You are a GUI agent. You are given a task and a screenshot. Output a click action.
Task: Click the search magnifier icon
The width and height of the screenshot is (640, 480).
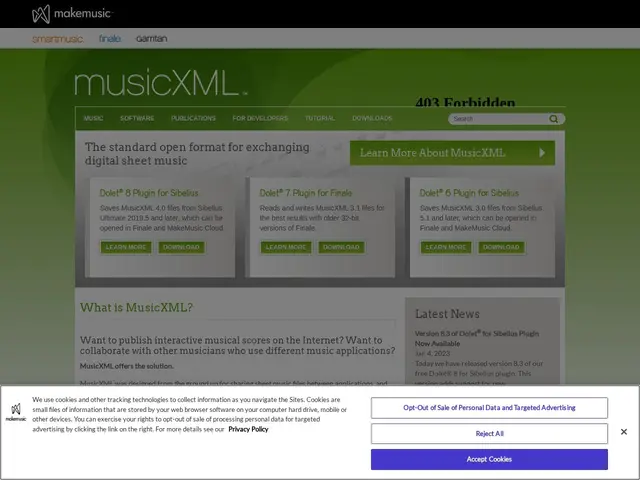553,119
